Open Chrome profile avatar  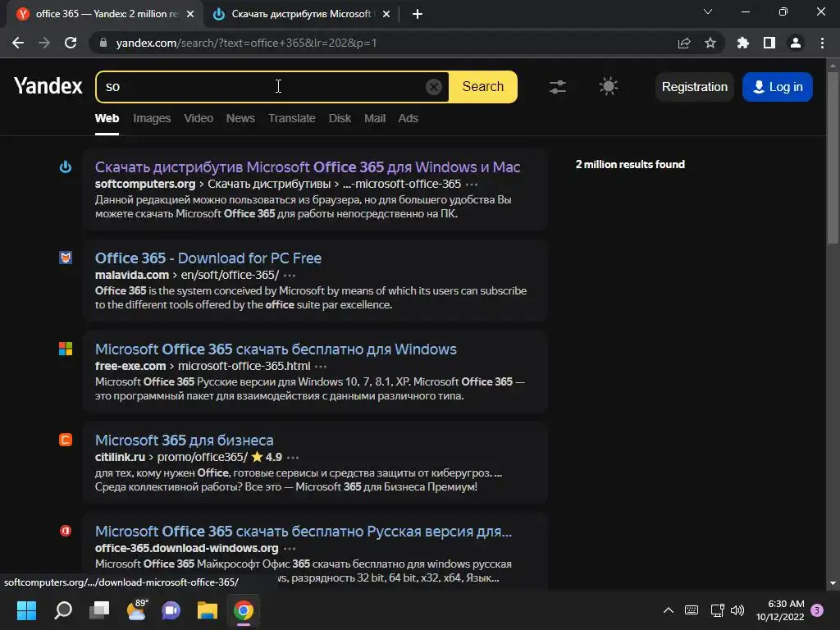coord(796,43)
